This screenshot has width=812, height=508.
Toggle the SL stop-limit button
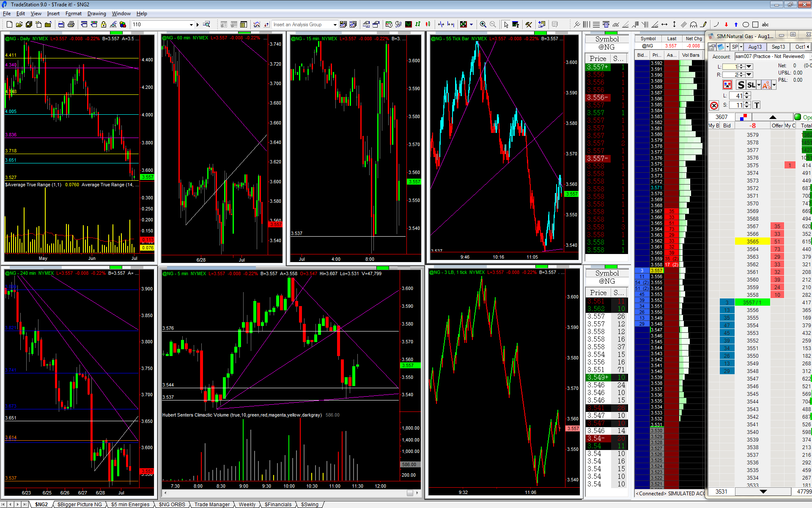[751, 85]
